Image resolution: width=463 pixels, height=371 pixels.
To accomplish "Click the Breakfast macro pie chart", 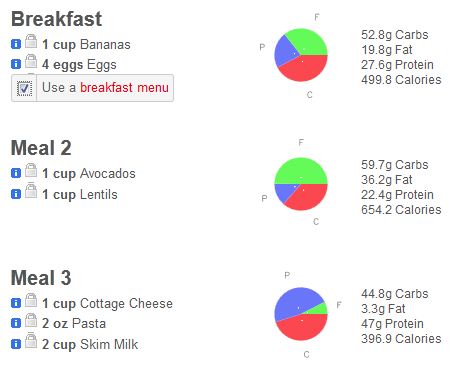I will click(301, 55).
